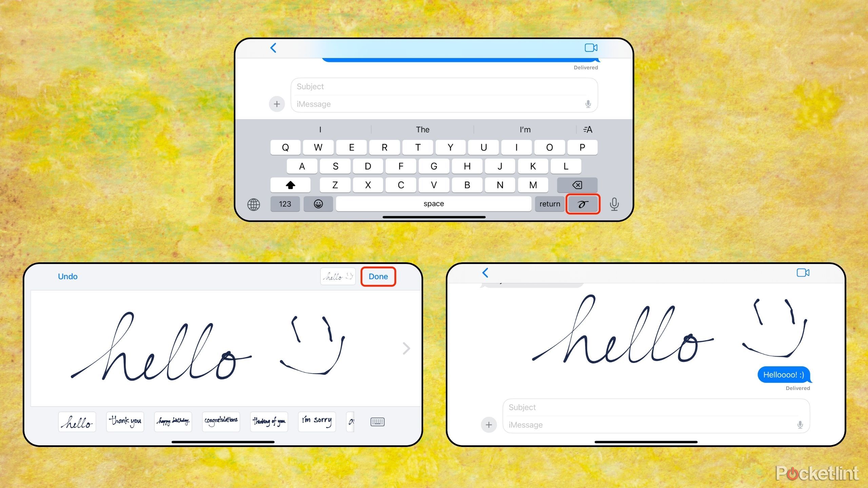Switch to the standard keyboard view
This screenshot has height=488, width=868.
tap(378, 421)
